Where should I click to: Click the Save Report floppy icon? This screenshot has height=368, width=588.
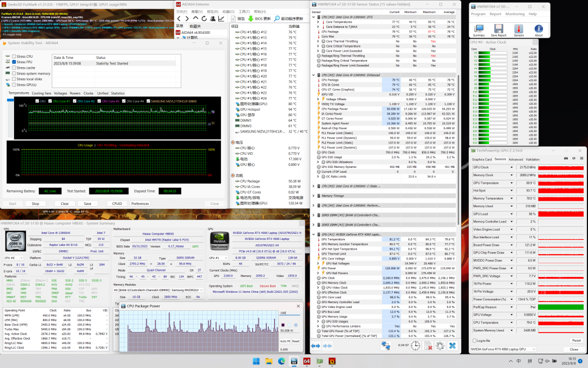point(499,28)
